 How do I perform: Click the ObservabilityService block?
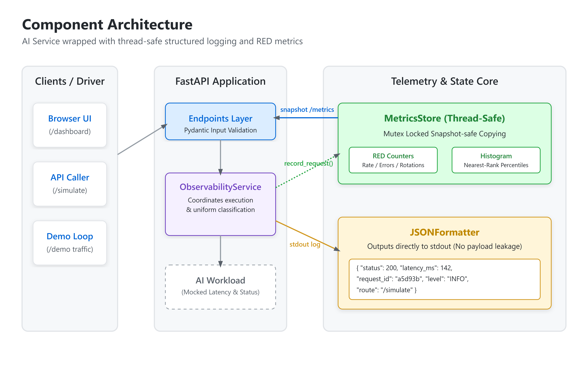(220, 204)
